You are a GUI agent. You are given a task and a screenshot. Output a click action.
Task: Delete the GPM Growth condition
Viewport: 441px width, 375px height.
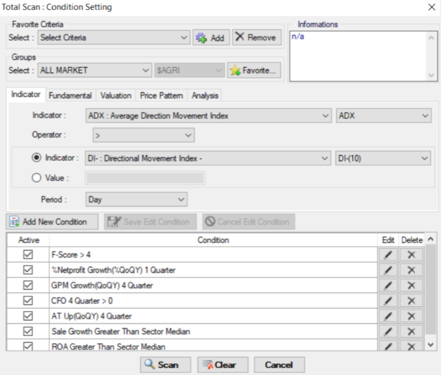pyautogui.click(x=411, y=285)
